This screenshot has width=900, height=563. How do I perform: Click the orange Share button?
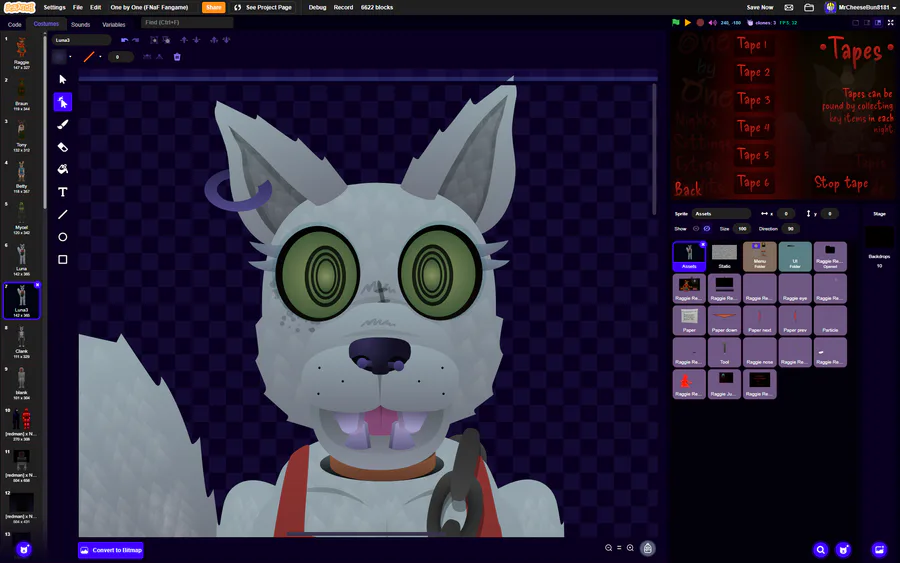214,7
